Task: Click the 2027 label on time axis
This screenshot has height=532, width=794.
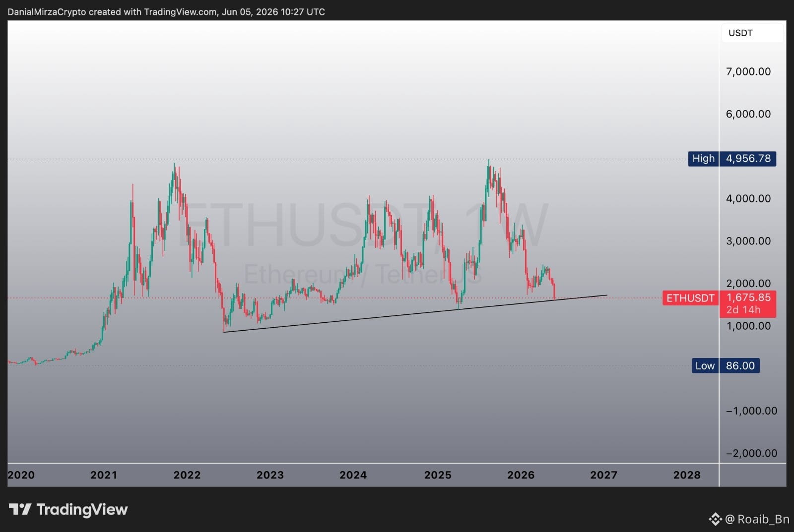Action: 603,475
